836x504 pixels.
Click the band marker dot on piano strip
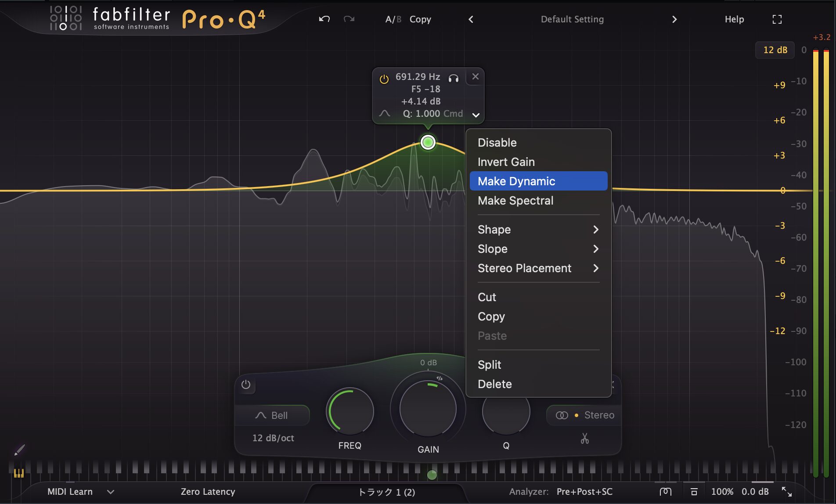click(432, 475)
